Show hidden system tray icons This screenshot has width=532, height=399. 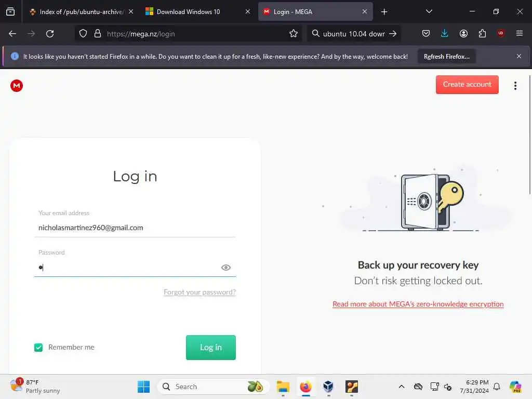point(402,387)
